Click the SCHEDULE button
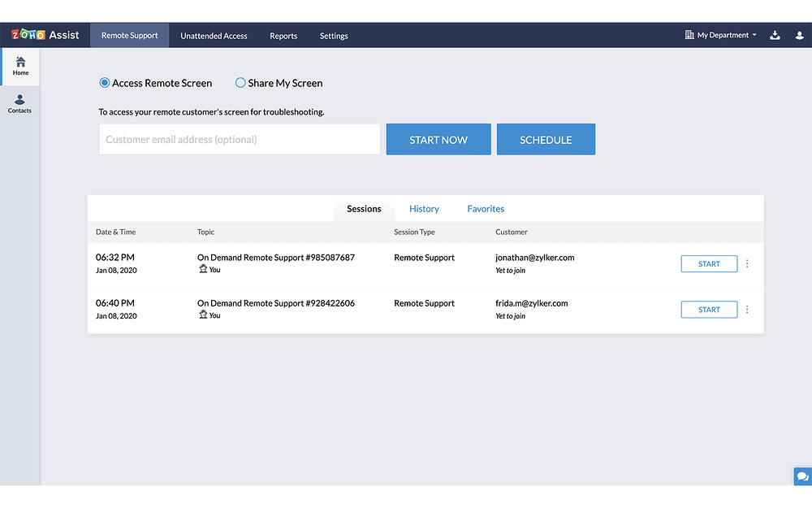This screenshot has width=812, height=508. pos(546,140)
